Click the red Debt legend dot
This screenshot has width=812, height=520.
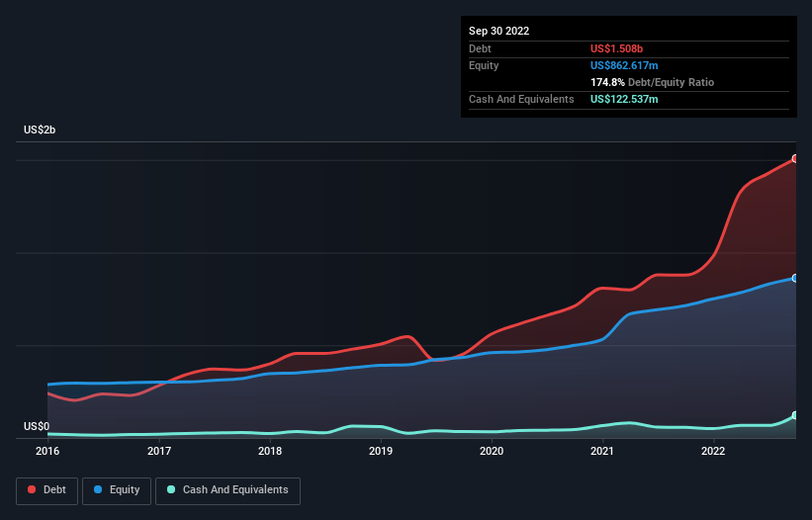pyautogui.click(x=32, y=489)
